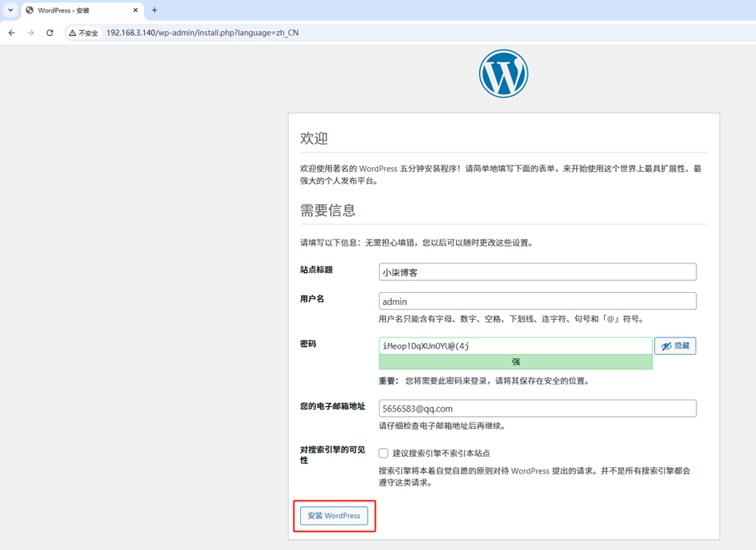Click the 站点标题 input field

click(x=538, y=272)
